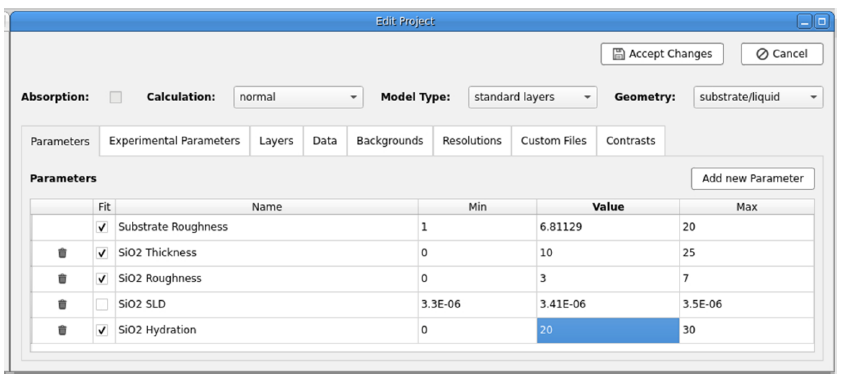Viewport: 842px width, 380px height.
Task: Maximize the Edit Project window
Action: tap(821, 21)
